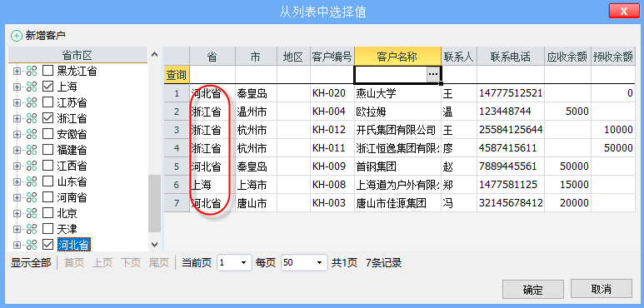This screenshot has height=308, width=644.
Task: Click the tree panel's vertical scrollbar thumb
Action: click(x=154, y=203)
